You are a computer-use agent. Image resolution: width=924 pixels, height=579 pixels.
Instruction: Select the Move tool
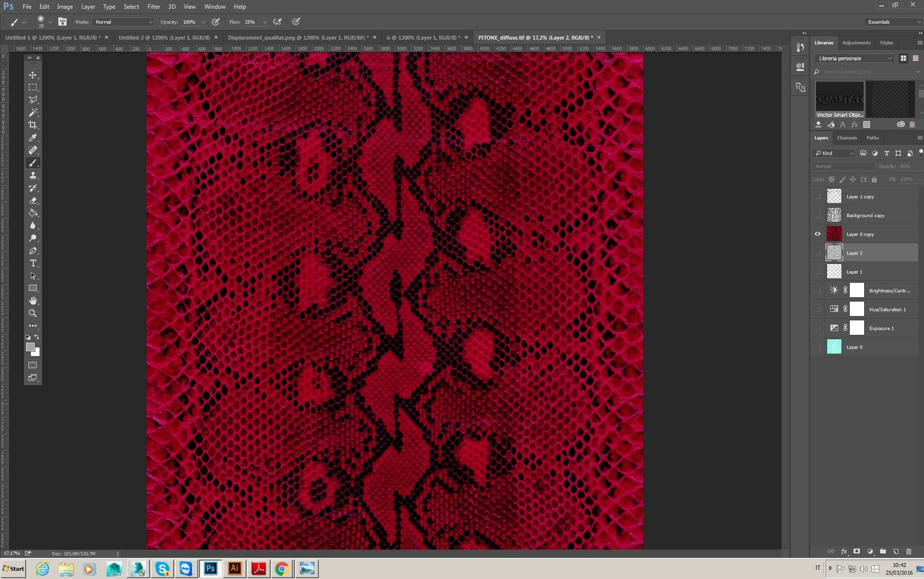coord(33,75)
